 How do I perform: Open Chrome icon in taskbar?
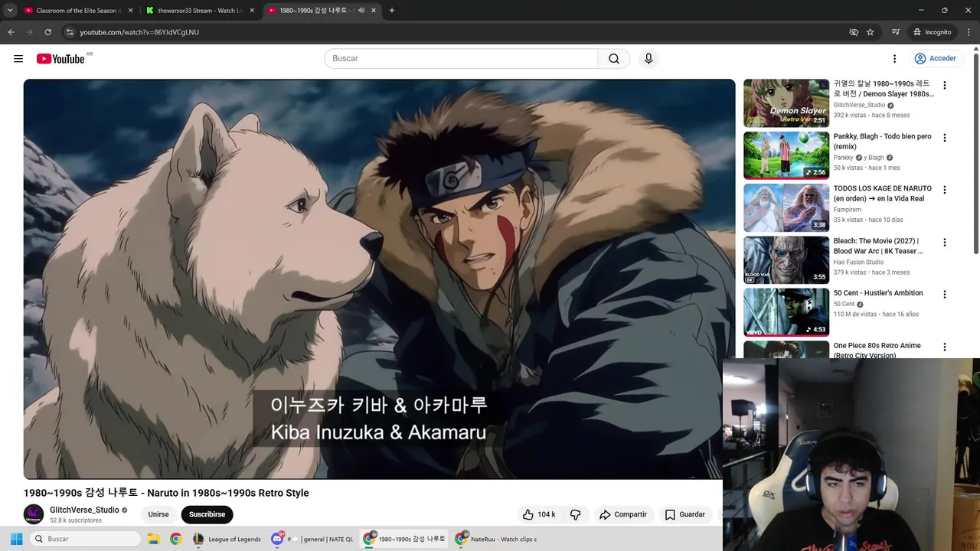pyautogui.click(x=175, y=539)
